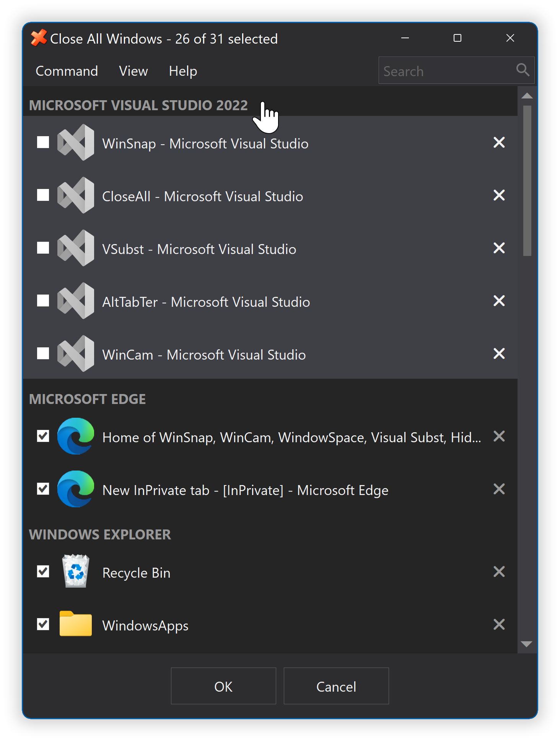Close the CloseAll Visual Studio window
This screenshot has width=560, height=741.
tap(499, 195)
